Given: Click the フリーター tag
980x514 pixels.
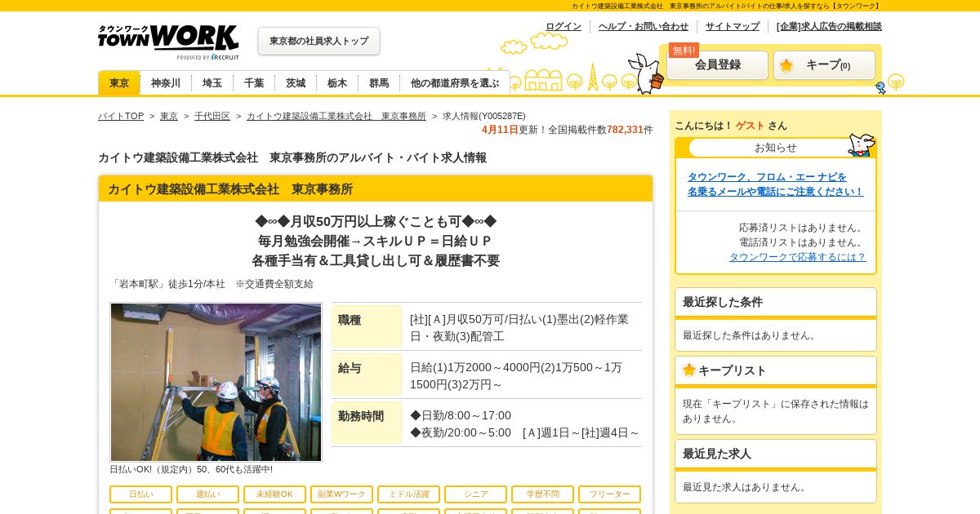Looking at the screenshot, I should click(609, 494).
